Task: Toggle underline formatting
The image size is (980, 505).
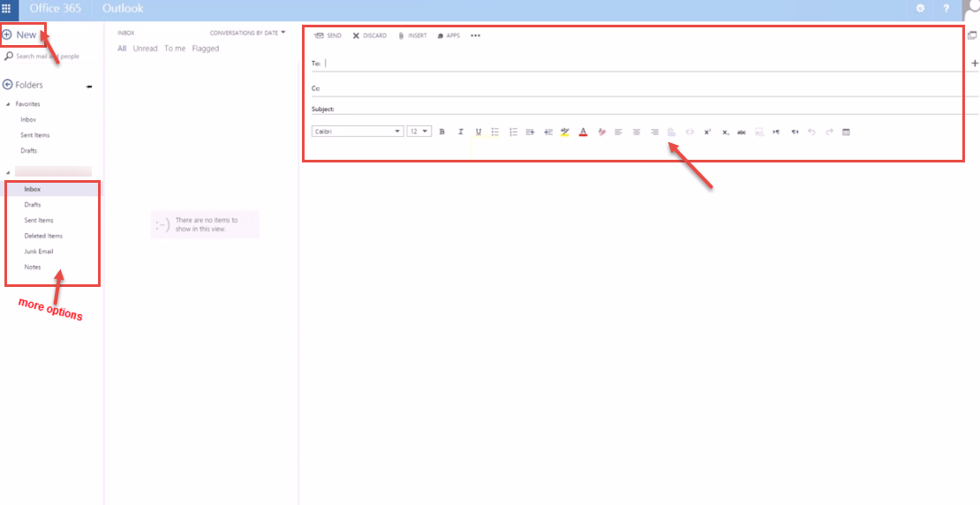Action: click(479, 132)
